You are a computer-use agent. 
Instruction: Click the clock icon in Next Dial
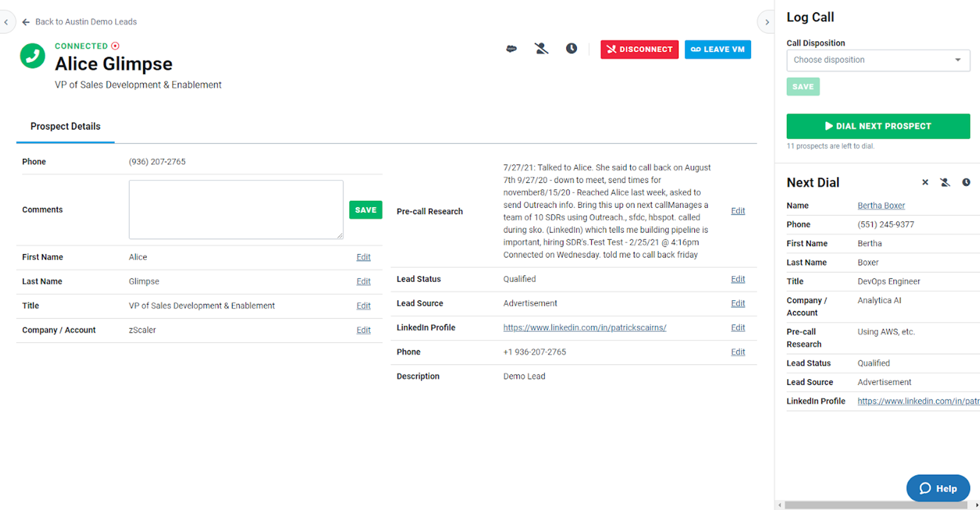966,182
